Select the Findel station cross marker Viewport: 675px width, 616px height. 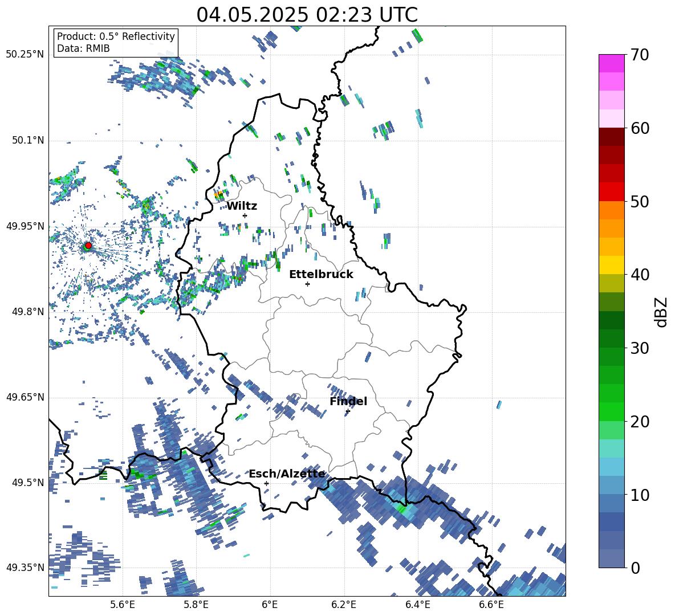click(348, 411)
